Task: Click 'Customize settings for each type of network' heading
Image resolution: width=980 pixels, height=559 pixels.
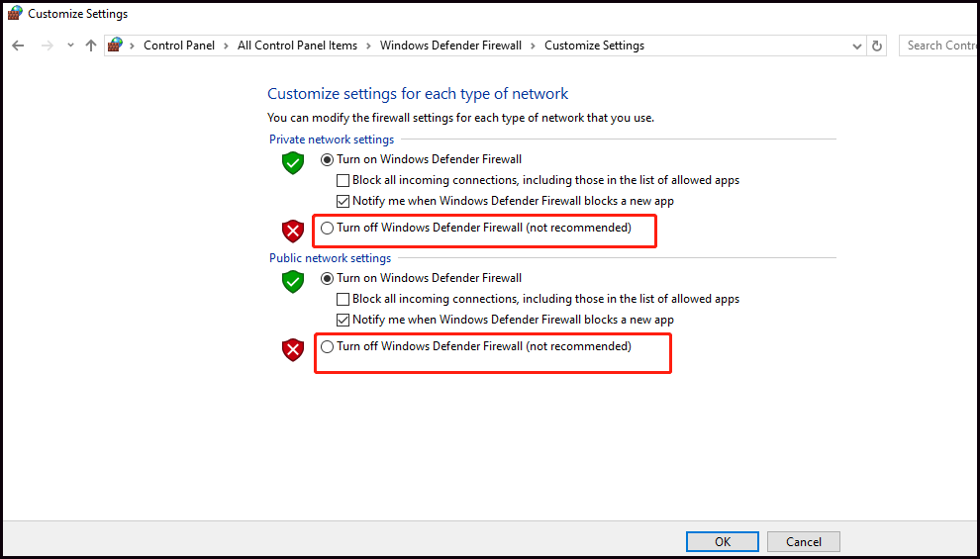Action: pyautogui.click(x=418, y=94)
